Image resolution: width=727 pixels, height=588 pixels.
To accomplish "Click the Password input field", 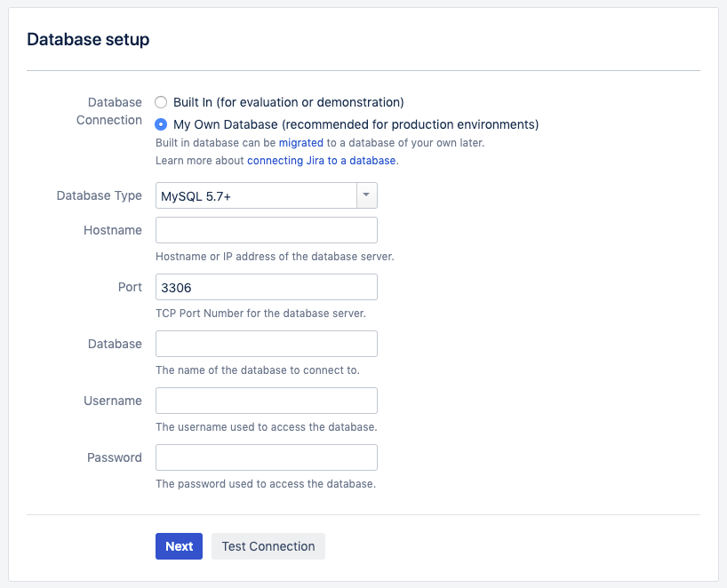I will point(266,457).
